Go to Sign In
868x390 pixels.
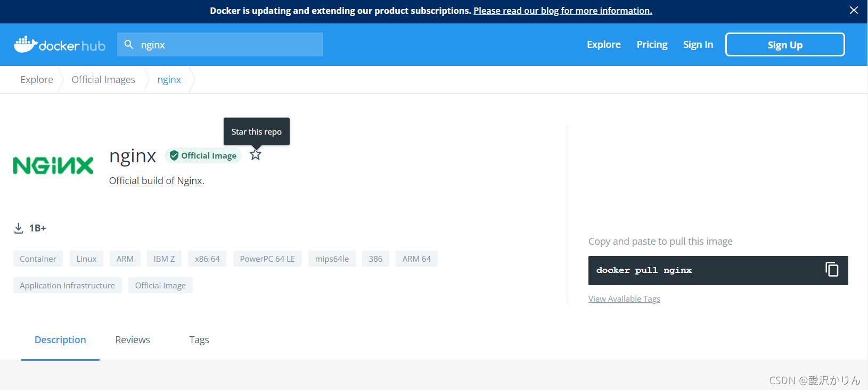coord(698,45)
